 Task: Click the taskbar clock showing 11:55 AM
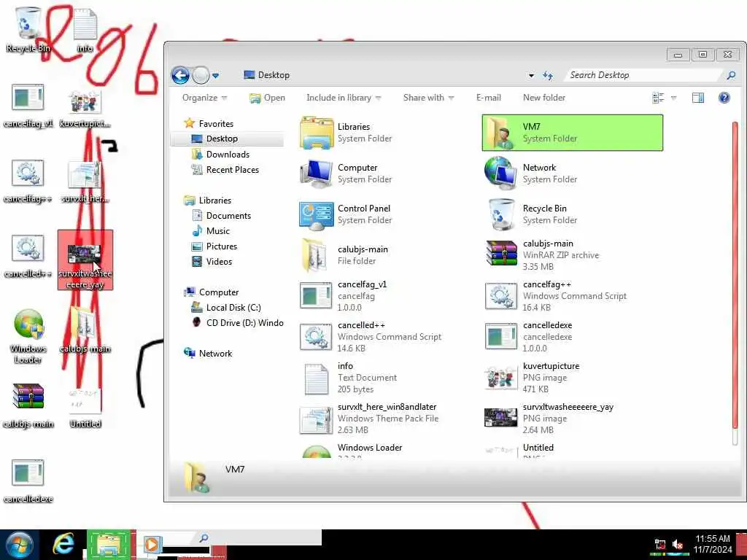point(713,544)
